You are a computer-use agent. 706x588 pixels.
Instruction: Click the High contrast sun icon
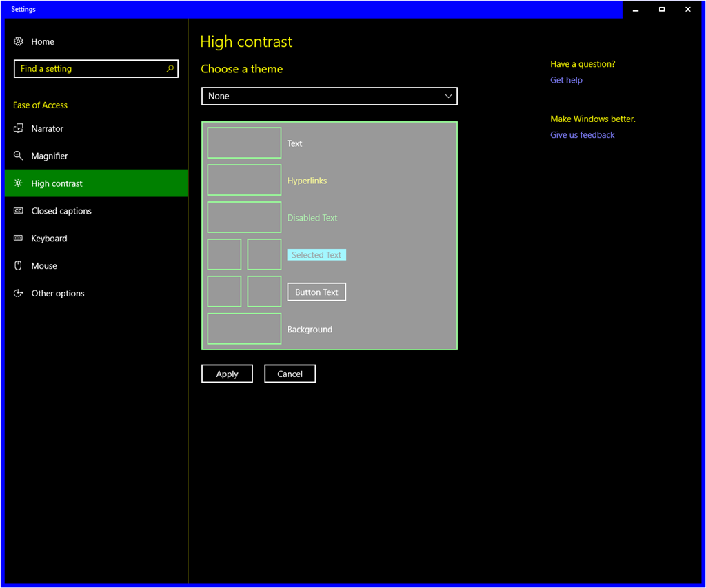pos(18,183)
